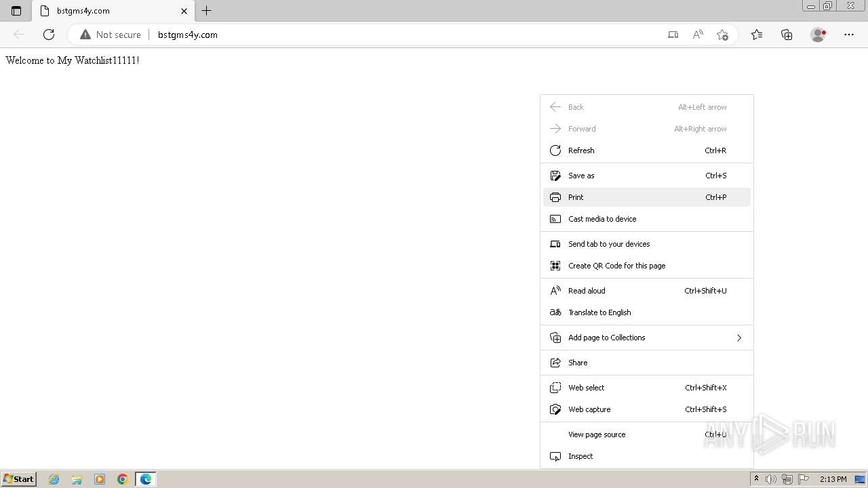Select Create QR Code for this page

(647, 266)
